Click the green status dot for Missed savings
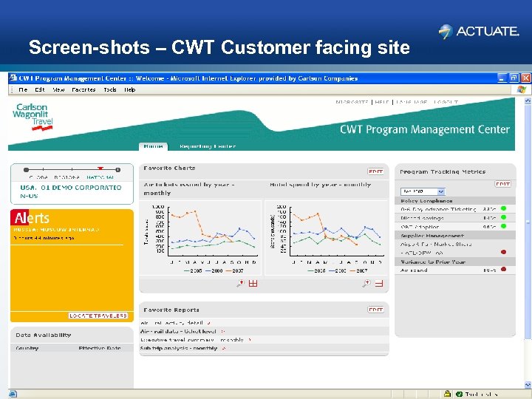This screenshot has width=532, height=399. click(x=503, y=217)
